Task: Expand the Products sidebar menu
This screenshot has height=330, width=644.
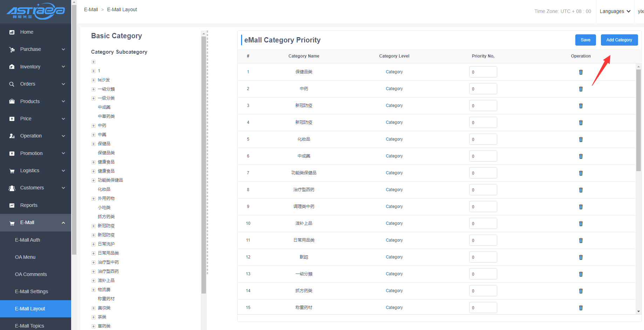Action: click(63, 101)
